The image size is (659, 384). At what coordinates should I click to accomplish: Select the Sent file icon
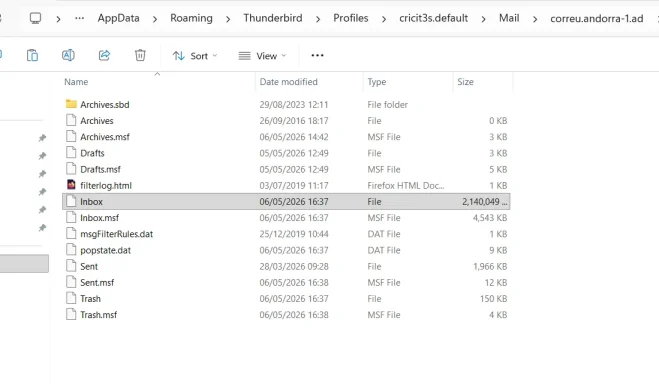pyautogui.click(x=71, y=266)
